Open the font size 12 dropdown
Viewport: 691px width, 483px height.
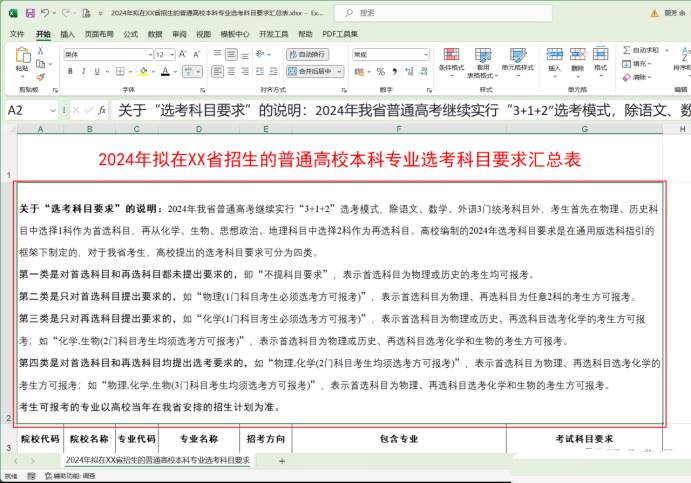tap(172, 55)
